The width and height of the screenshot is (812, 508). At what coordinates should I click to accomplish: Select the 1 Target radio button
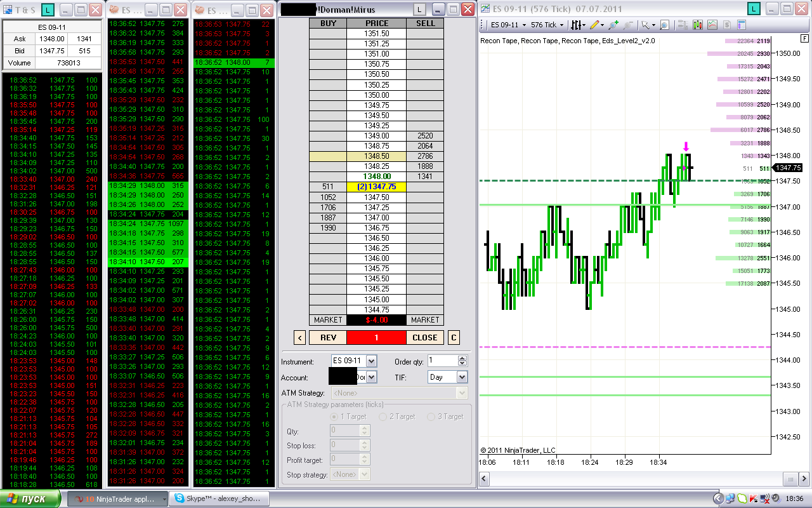point(334,417)
